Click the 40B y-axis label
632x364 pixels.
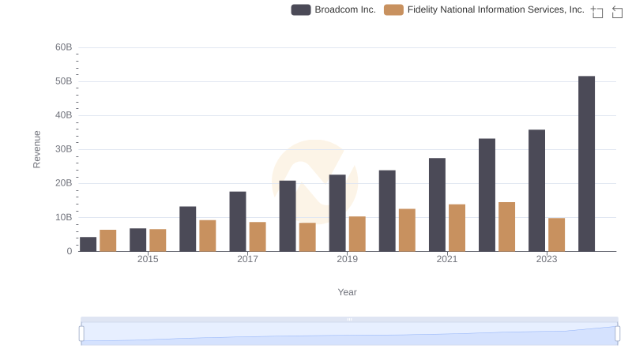pos(64,115)
